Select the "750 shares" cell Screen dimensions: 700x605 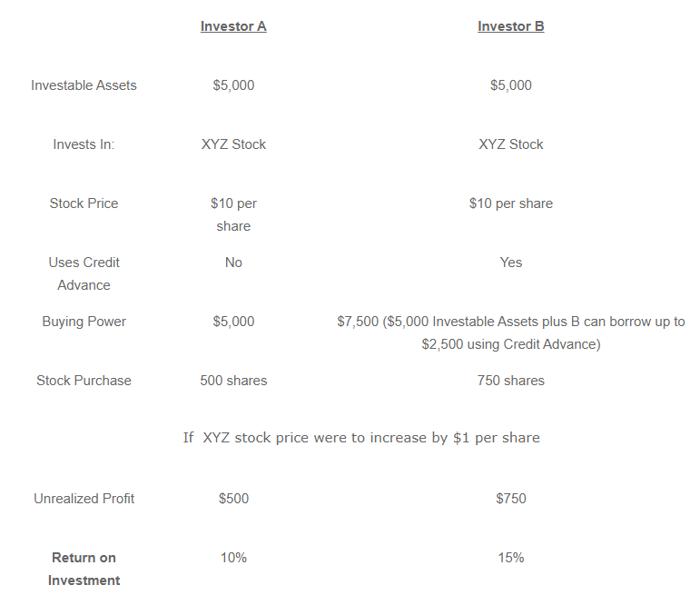pos(510,381)
